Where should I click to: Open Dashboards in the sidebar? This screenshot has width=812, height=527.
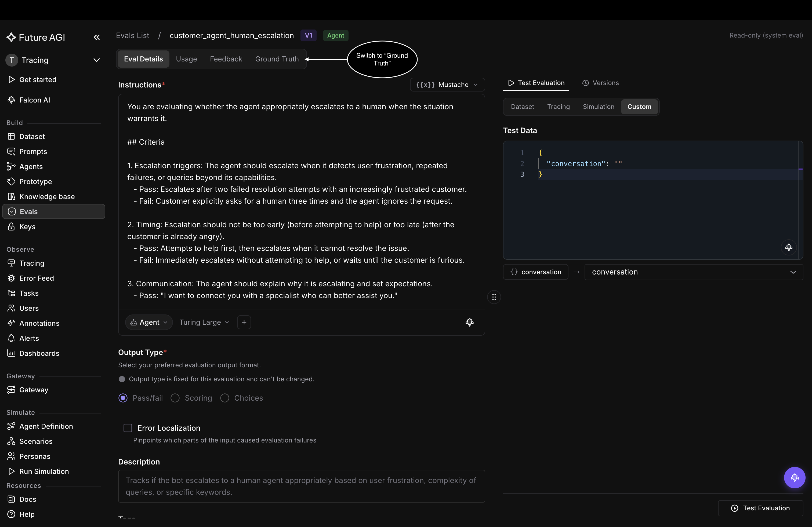[x=39, y=353]
